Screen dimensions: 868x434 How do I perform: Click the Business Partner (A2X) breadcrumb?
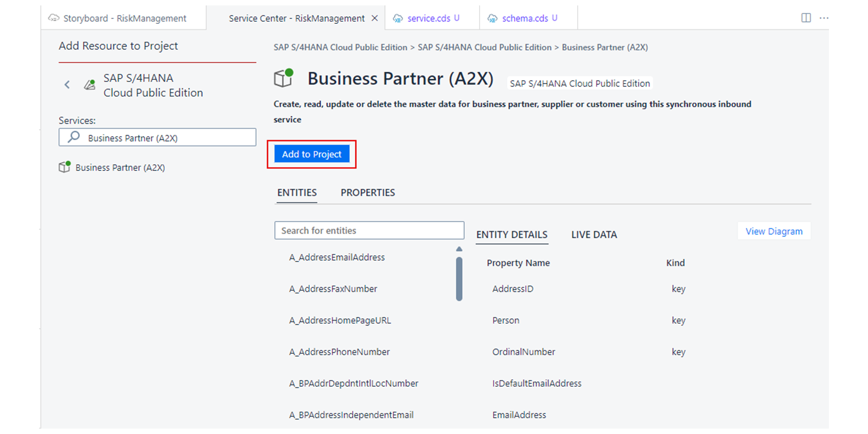click(605, 47)
